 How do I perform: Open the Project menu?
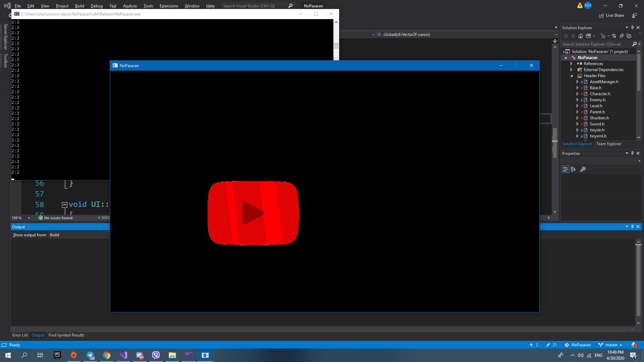pyautogui.click(x=62, y=6)
